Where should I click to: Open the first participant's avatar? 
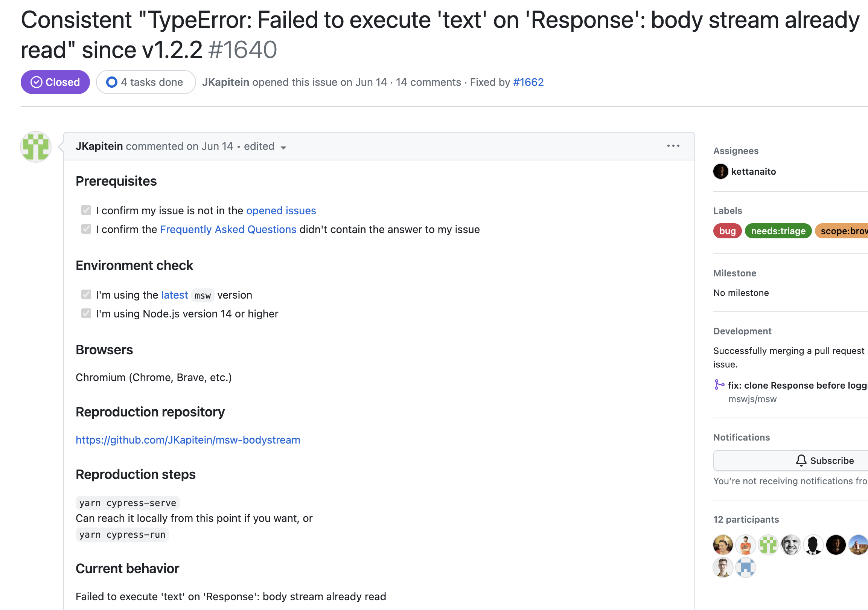723,545
